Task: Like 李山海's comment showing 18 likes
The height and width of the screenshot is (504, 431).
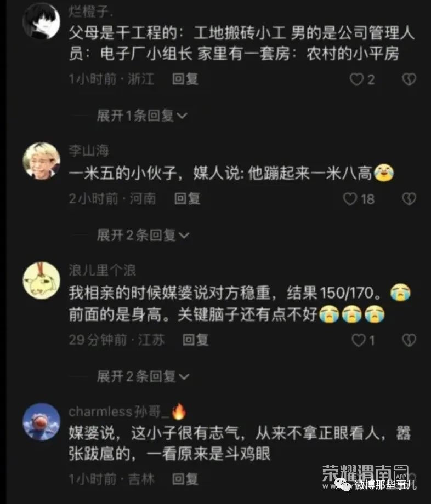Action: click(x=350, y=199)
